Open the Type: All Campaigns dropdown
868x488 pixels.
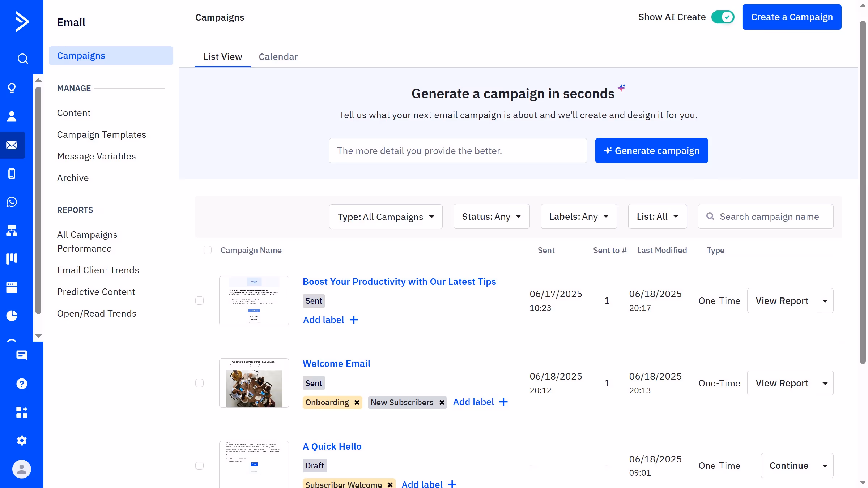tap(386, 217)
